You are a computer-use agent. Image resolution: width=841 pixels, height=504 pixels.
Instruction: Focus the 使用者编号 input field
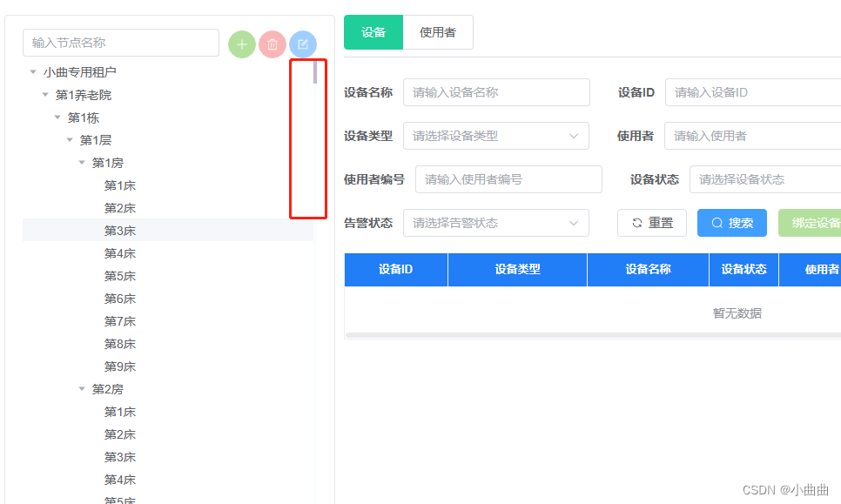(x=508, y=179)
